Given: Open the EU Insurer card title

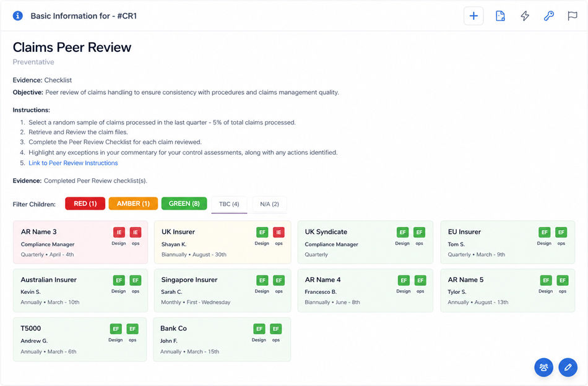Looking at the screenshot, I should [x=464, y=232].
